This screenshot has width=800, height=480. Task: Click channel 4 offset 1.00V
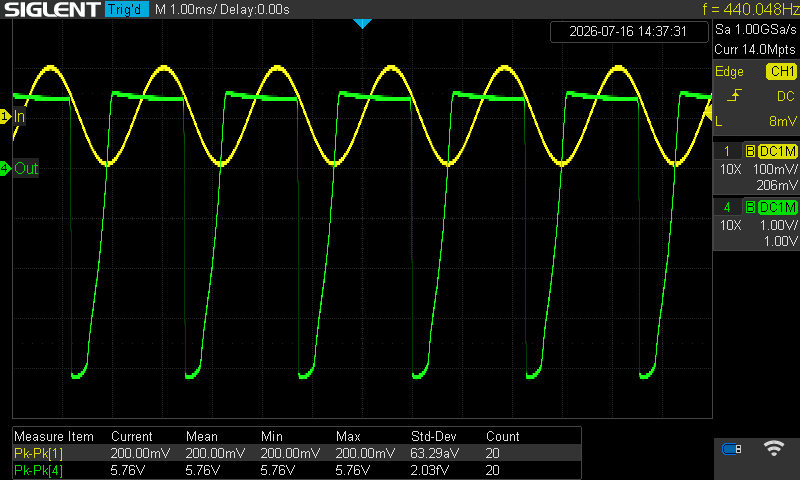coord(780,241)
